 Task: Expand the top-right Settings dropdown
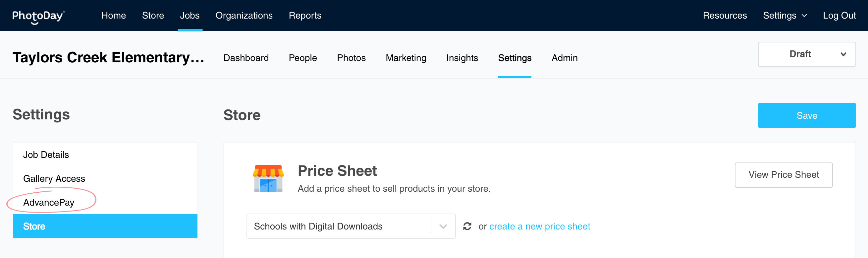tap(785, 16)
